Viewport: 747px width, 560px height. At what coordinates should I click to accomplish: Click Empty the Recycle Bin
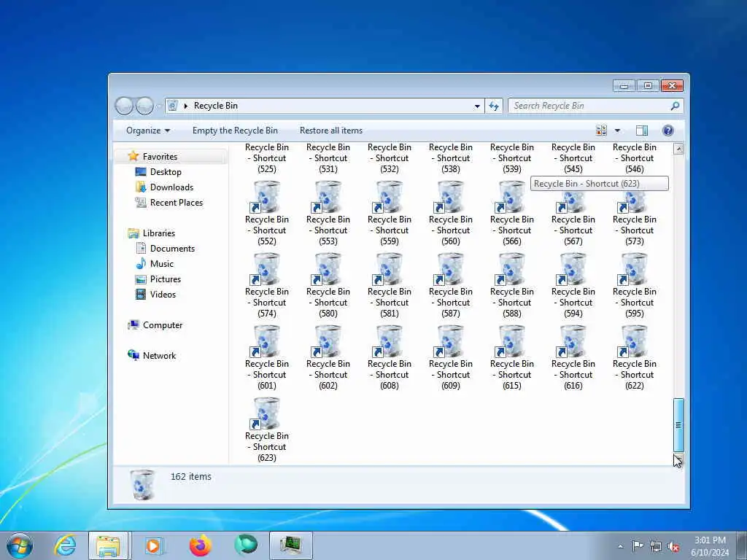coord(235,131)
